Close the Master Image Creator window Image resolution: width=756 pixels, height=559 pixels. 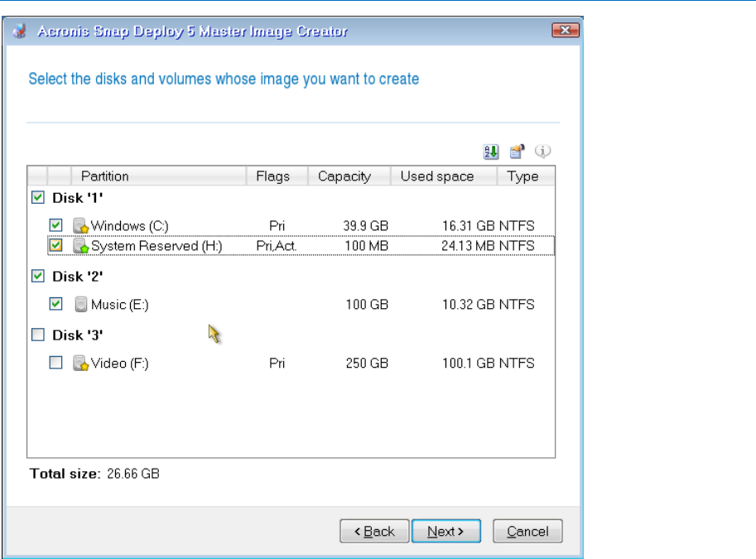tap(565, 31)
